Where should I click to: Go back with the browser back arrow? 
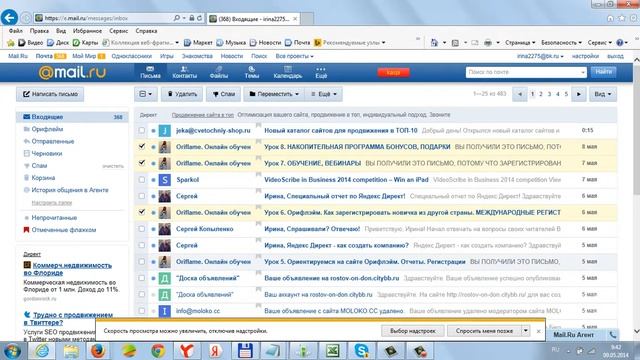pyautogui.click(x=9, y=18)
